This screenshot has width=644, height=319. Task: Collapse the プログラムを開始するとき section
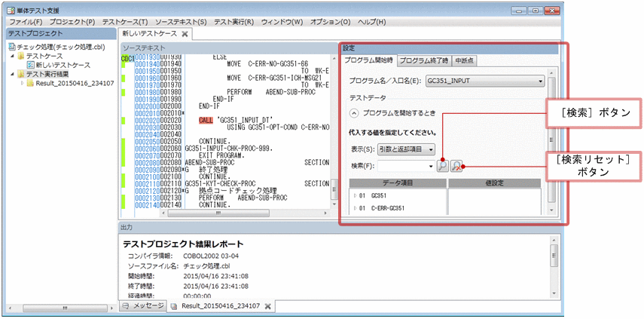click(353, 114)
